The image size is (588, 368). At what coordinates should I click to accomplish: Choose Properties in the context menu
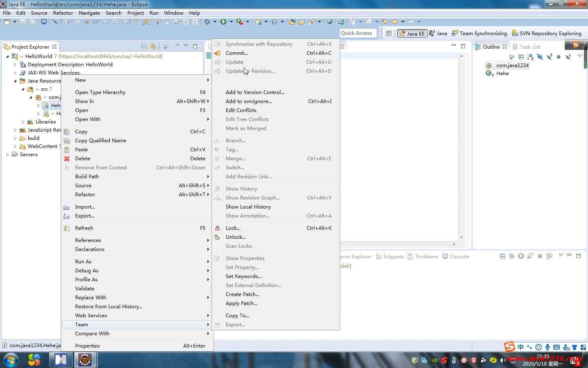pyautogui.click(x=137, y=346)
